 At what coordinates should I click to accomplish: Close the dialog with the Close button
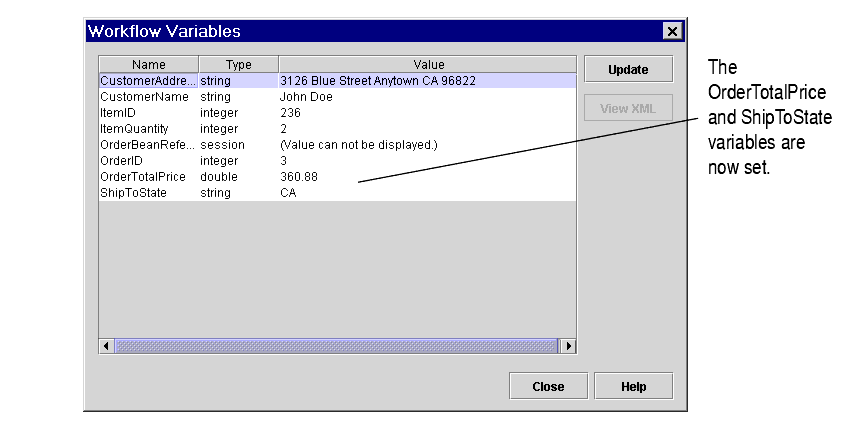(x=548, y=386)
